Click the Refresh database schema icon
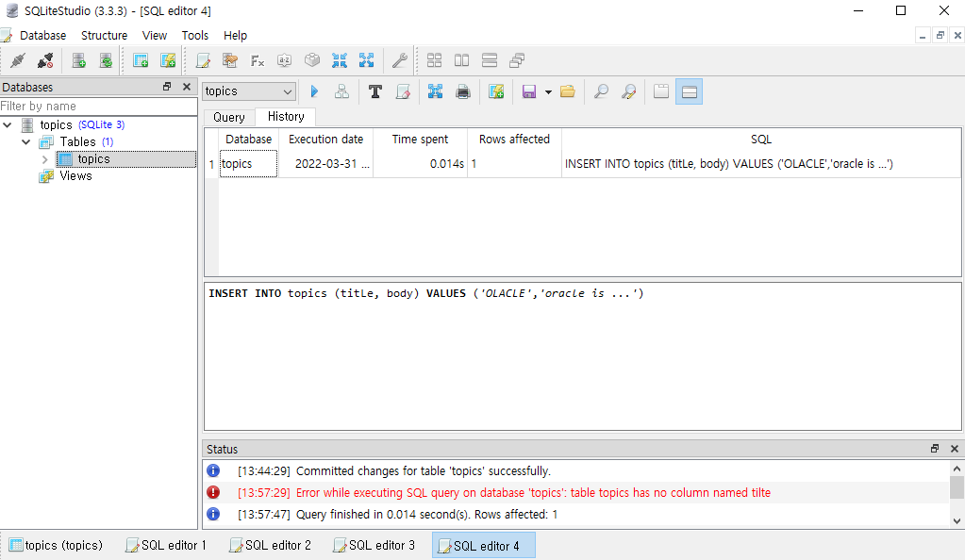 point(106,60)
